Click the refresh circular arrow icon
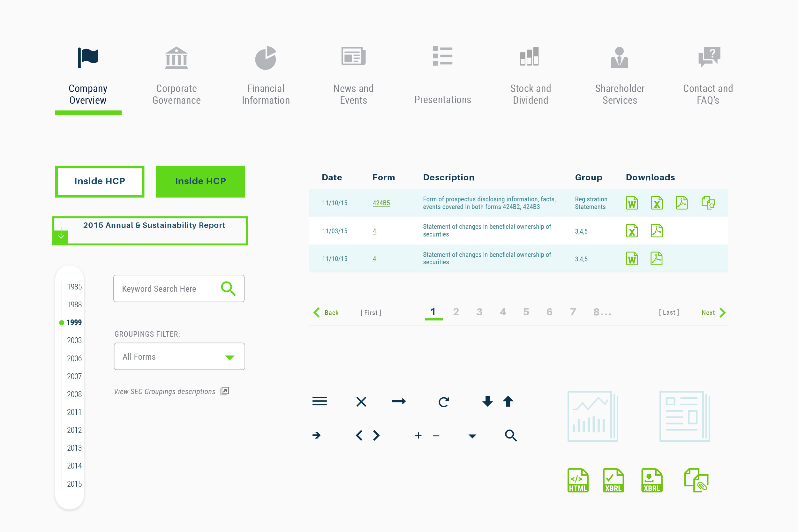 click(x=444, y=402)
